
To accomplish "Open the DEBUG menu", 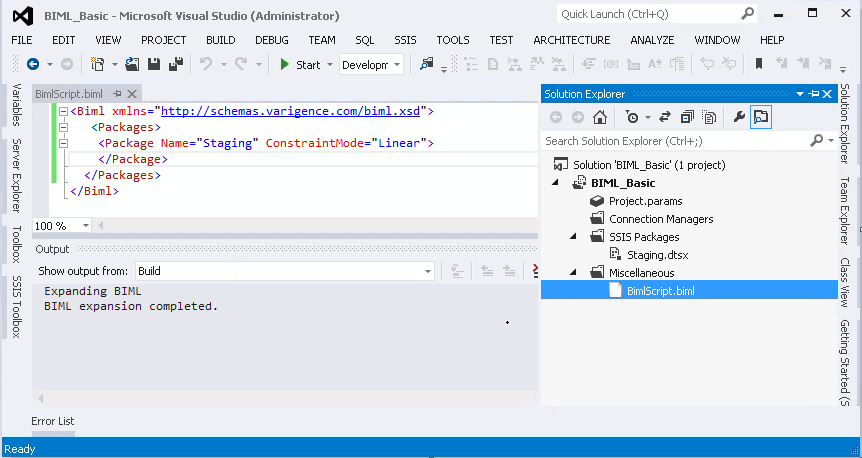I will 272,40.
